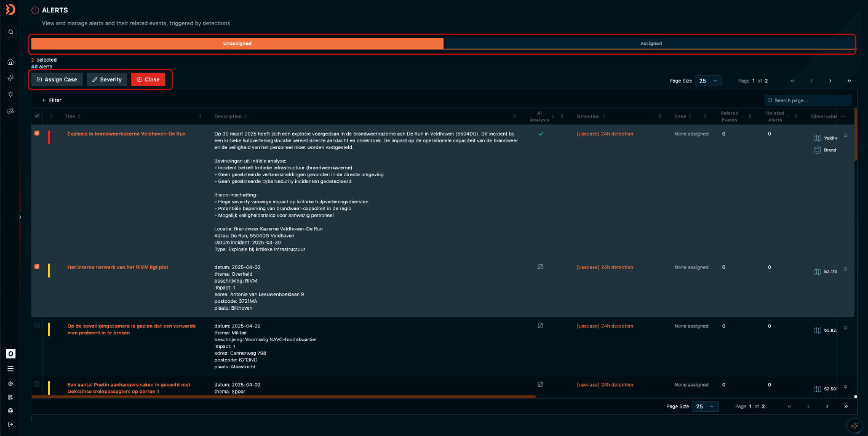Open the lightbulb icon in sidebar

click(x=10, y=94)
